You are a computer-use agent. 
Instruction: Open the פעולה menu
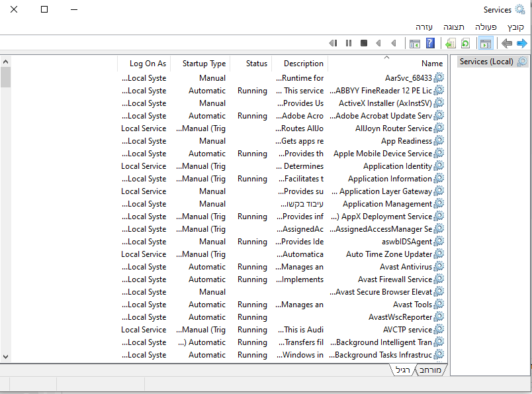click(486, 27)
